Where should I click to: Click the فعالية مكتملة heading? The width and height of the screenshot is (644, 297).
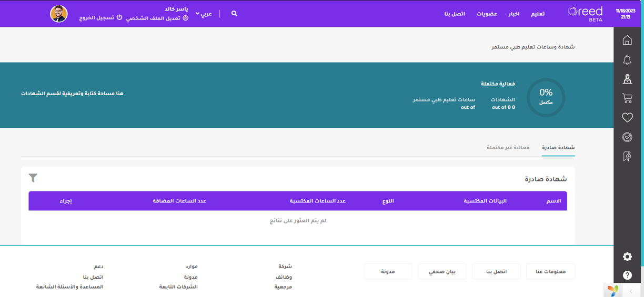(x=498, y=84)
